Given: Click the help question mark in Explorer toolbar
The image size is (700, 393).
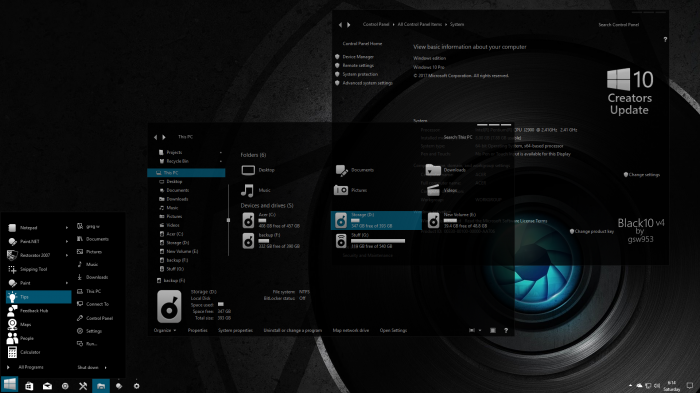Looking at the screenshot, I should tap(506, 330).
